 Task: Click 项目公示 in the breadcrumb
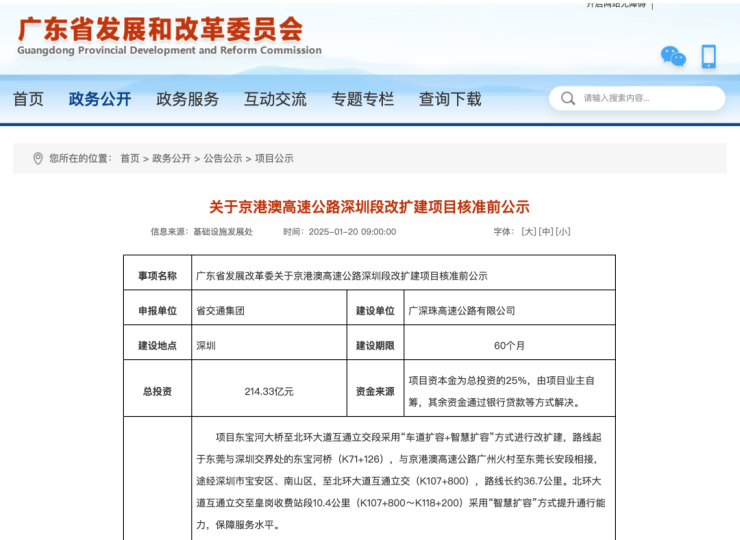click(274, 158)
